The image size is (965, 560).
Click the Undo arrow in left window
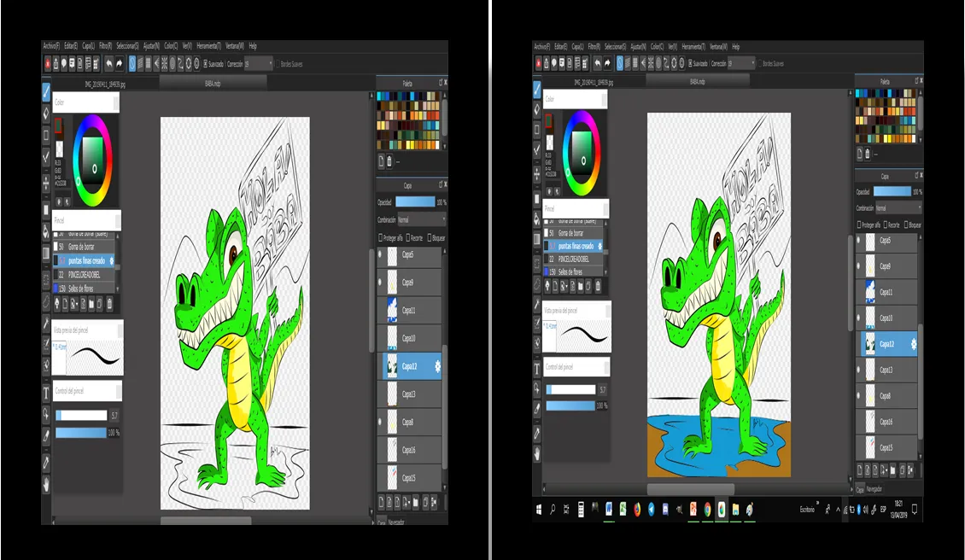[x=109, y=63]
